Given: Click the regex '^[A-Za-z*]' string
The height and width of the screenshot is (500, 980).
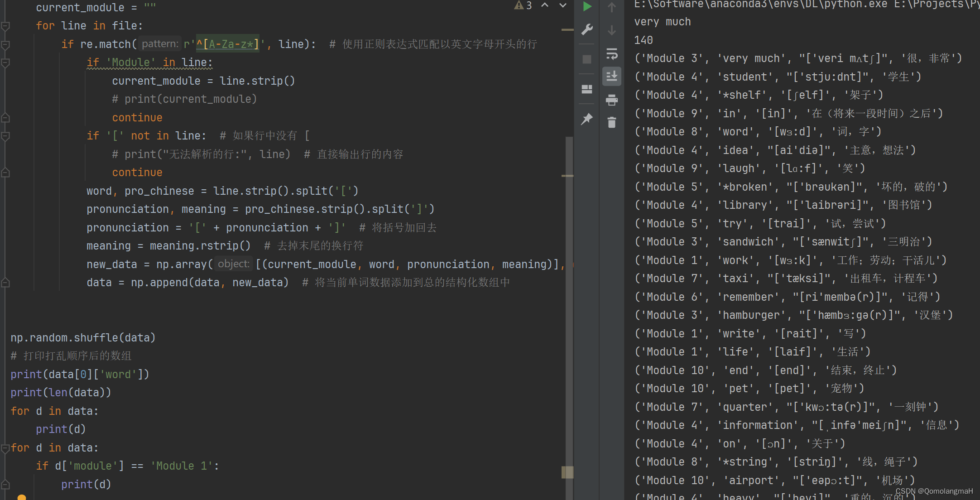Looking at the screenshot, I should pyautogui.click(x=228, y=44).
